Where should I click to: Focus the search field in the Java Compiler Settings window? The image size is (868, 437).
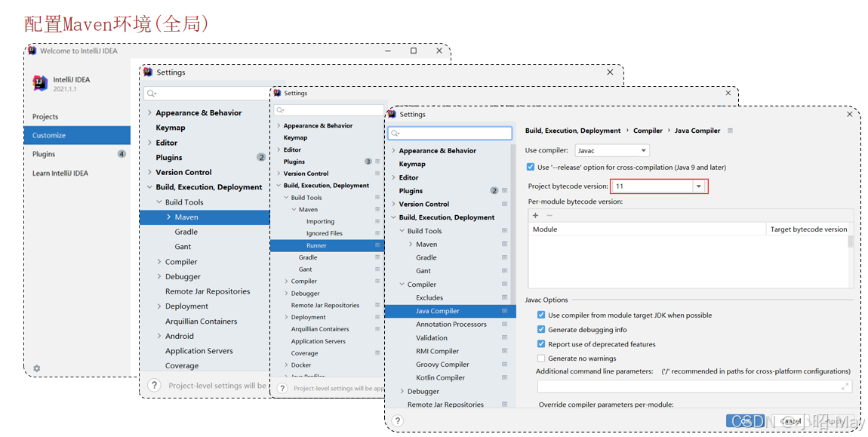click(x=450, y=133)
